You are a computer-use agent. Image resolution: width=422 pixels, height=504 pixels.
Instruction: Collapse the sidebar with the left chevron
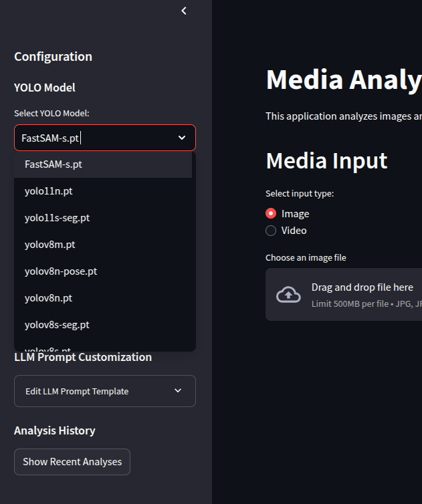coord(184,11)
